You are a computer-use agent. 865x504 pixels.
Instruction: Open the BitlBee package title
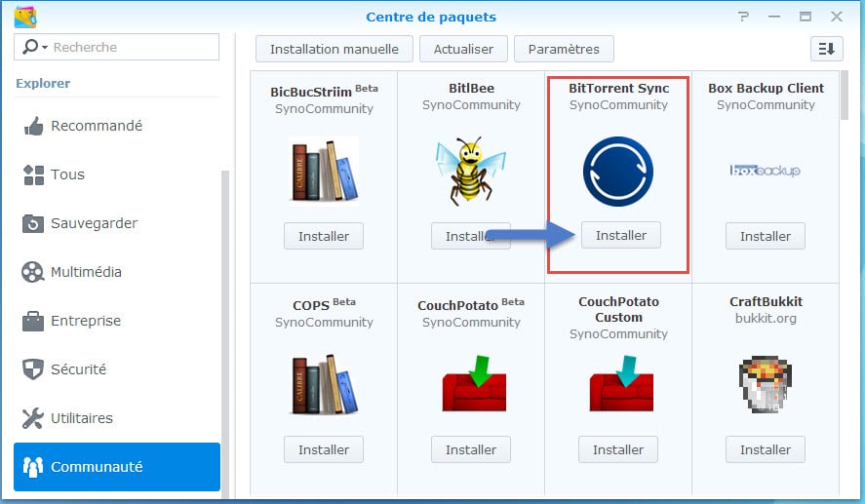pos(471,89)
